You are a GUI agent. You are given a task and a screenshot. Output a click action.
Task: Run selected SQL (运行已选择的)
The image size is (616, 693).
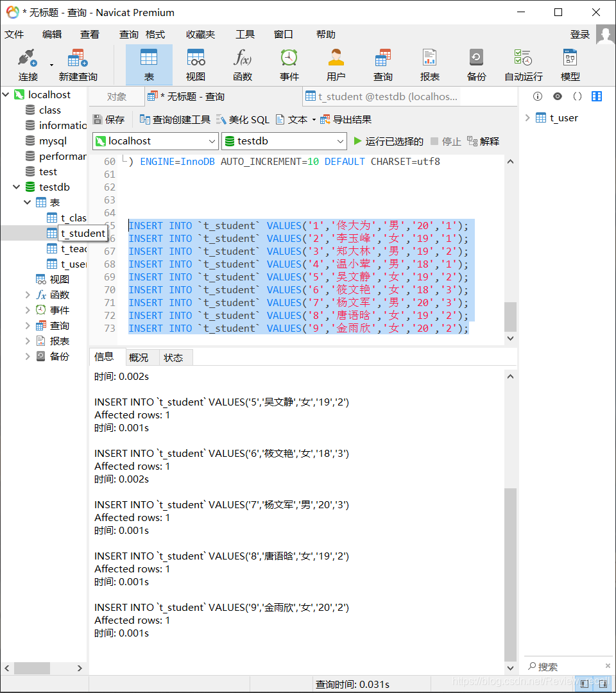pos(389,141)
